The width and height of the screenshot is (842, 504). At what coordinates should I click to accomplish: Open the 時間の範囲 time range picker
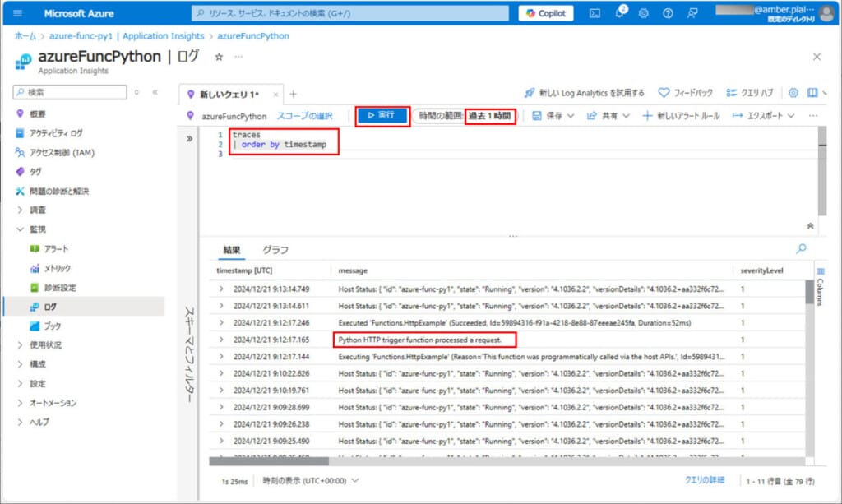pyautogui.click(x=465, y=116)
